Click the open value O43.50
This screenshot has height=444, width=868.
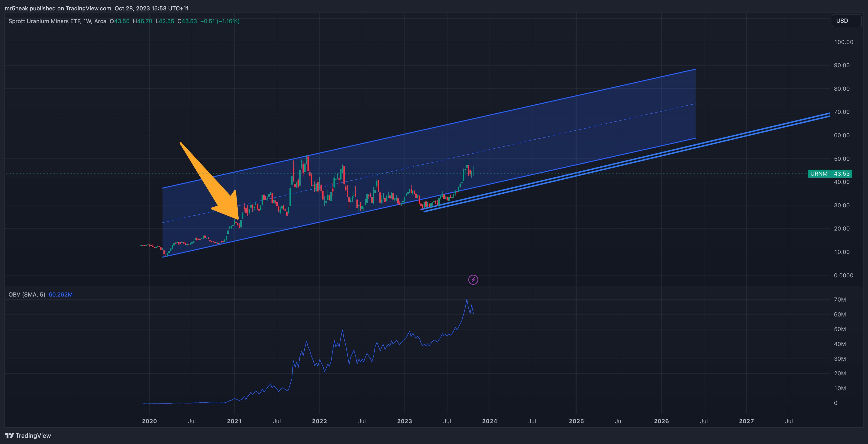pyautogui.click(x=120, y=21)
